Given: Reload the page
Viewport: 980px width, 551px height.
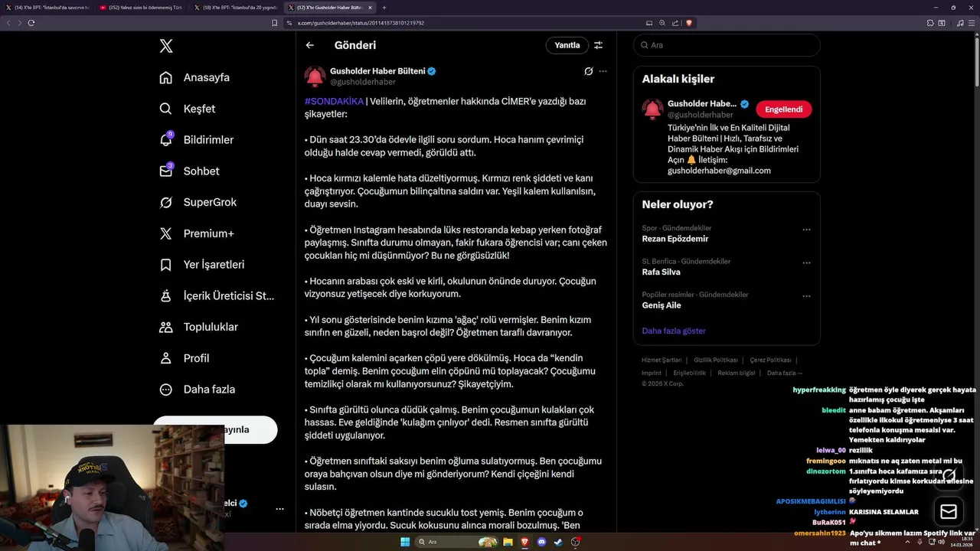Looking at the screenshot, I should (x=31, y=23).
